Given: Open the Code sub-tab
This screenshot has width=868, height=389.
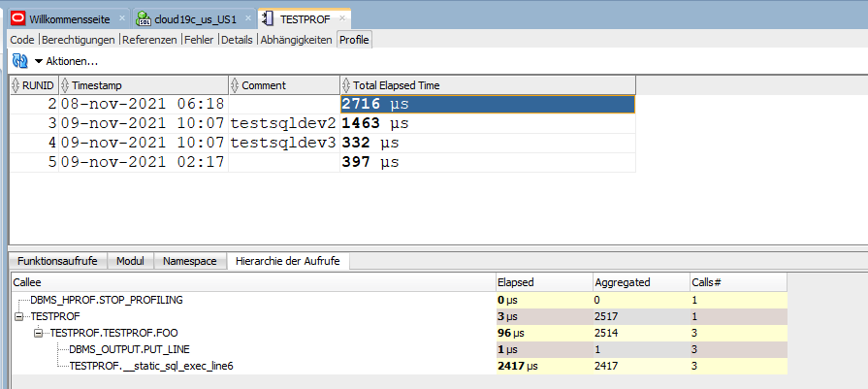Looking at the screenshot, I should (22, 40).
